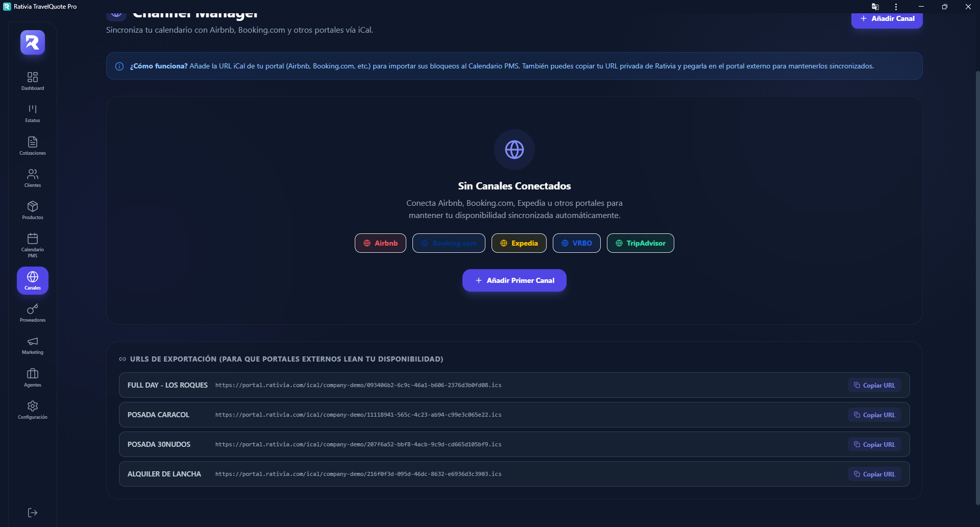Open the three-dot menu in title bar
Screen dimensions: 980x527
[896, 7]
